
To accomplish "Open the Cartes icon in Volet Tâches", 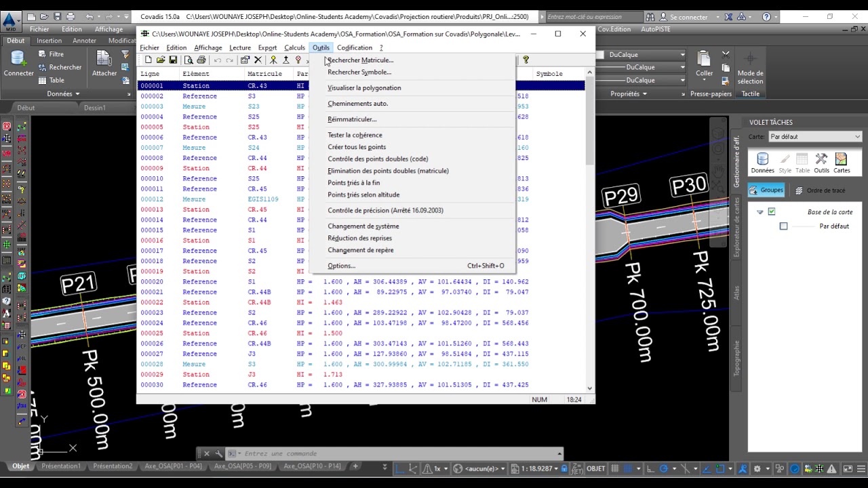I will 842,163.
